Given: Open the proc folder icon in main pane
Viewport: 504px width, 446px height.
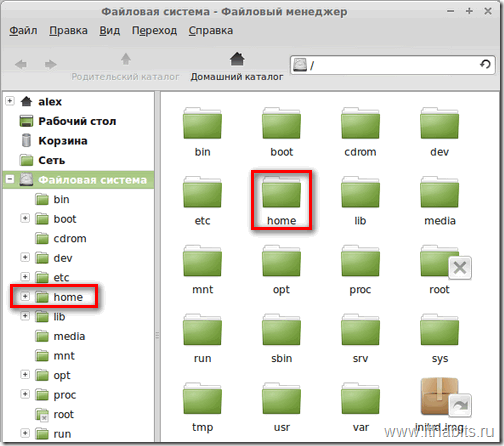Looking at the screenshot, I should point(360,261).
